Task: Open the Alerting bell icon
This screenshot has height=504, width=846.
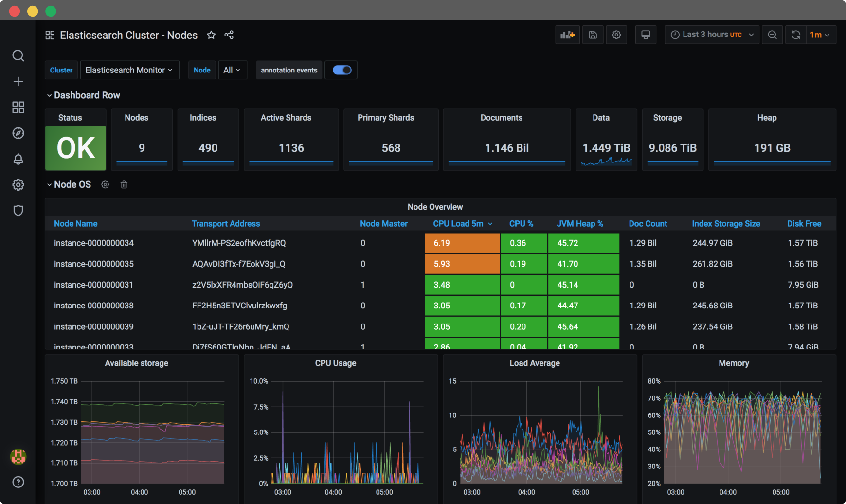Action: [18, 159]
